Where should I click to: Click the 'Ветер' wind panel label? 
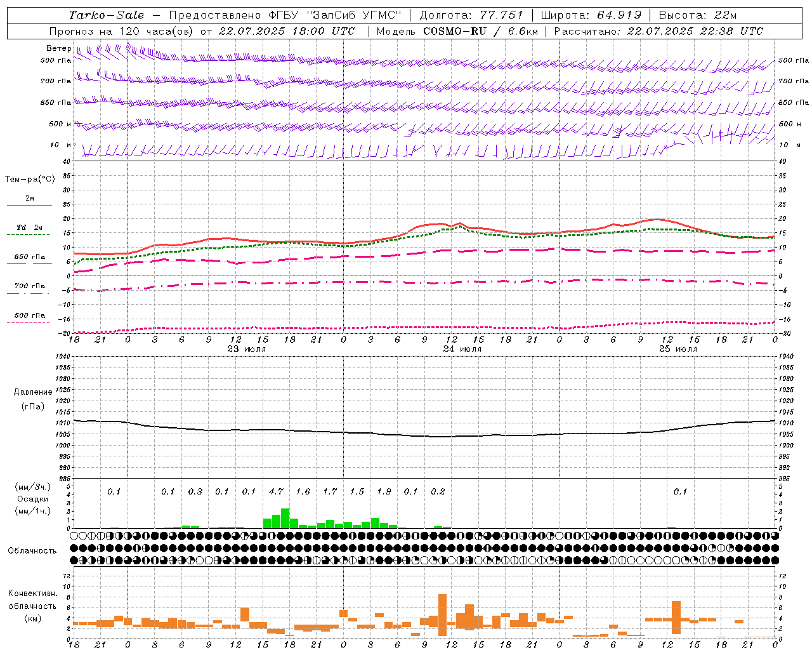[58, 48]
